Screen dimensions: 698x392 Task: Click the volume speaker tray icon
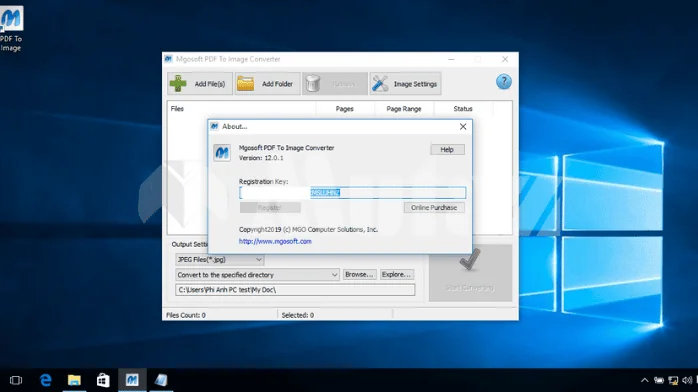(x=687, y=380)
